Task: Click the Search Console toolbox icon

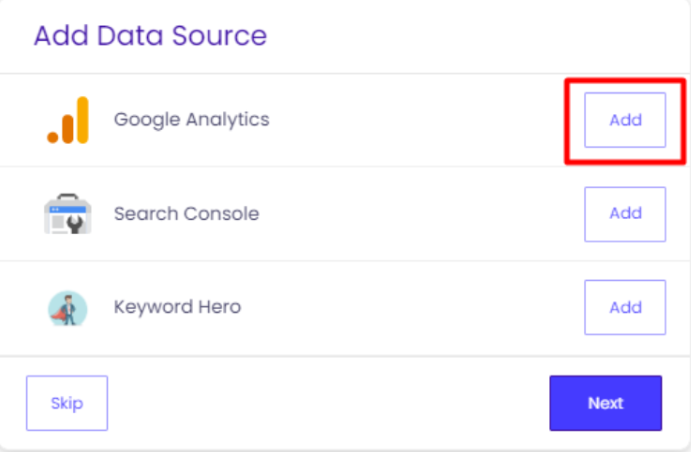Action: [x=68, y=213]
